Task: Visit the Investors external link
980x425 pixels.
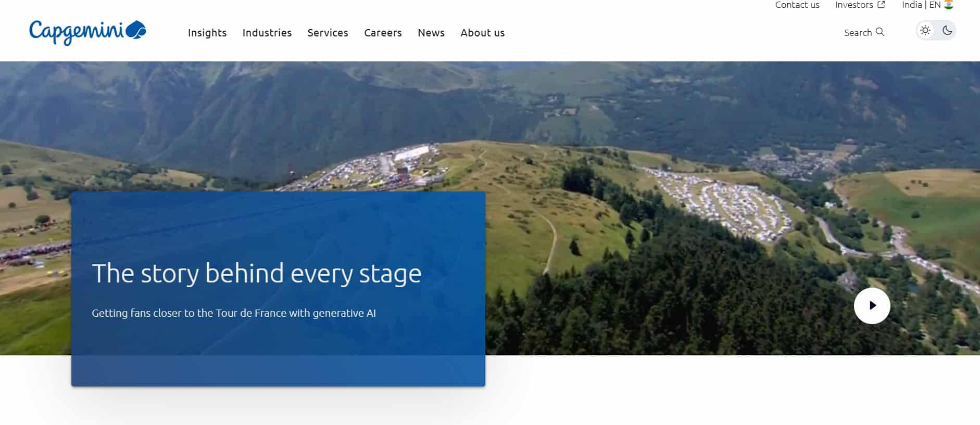Action: coord(860,5)
